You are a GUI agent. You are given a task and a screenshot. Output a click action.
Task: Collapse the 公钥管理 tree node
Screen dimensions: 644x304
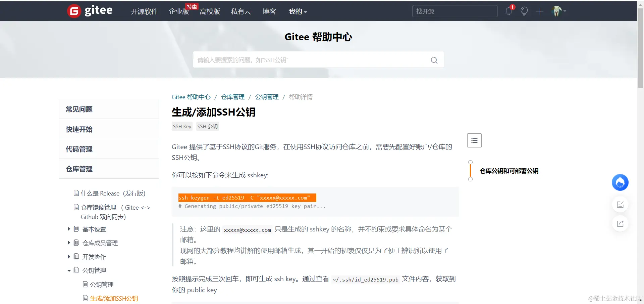pos(69,270)
